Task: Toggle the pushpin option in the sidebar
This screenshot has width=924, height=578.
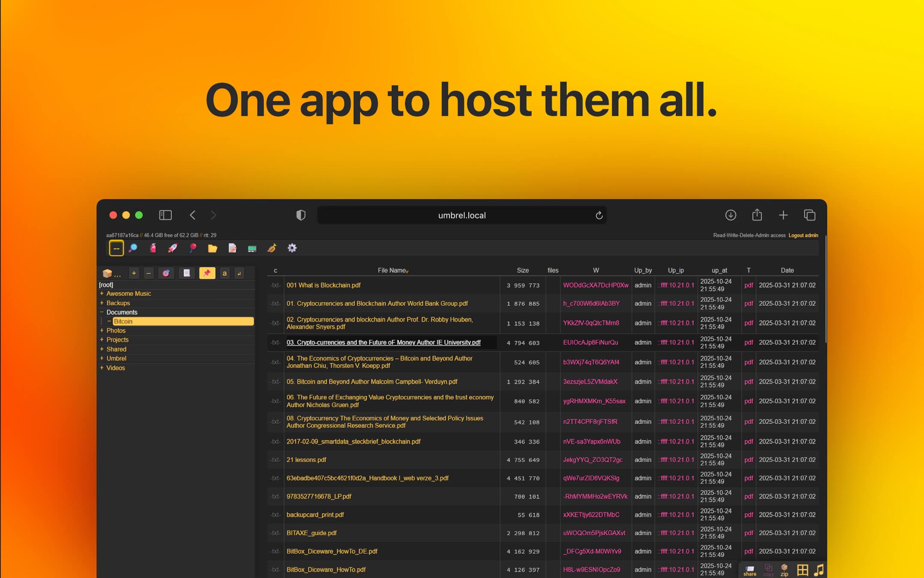Action: click(207, 273)
